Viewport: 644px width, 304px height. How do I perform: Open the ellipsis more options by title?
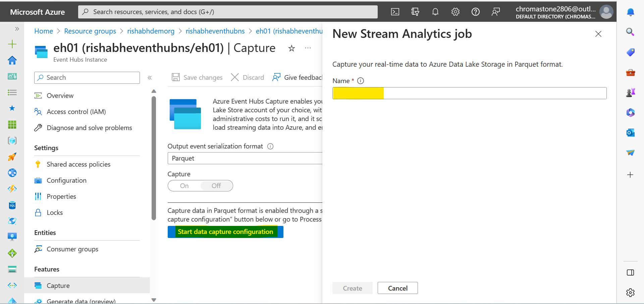coord(308,48)
